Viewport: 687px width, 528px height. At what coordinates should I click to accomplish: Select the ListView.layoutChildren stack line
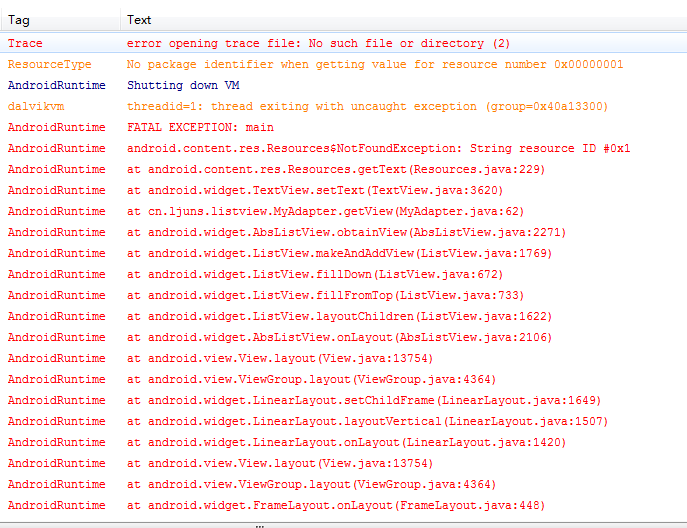coord(344,317)
